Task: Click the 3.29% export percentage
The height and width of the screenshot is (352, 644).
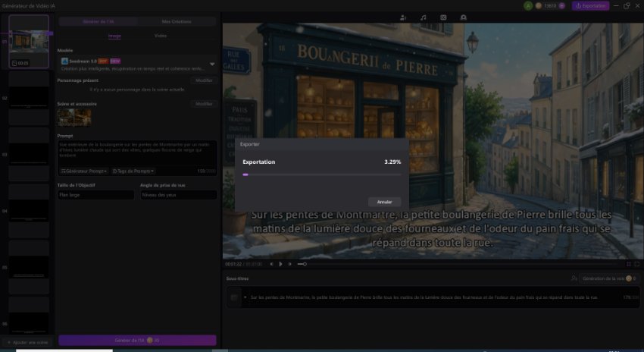Action: [x=392, y=162]
